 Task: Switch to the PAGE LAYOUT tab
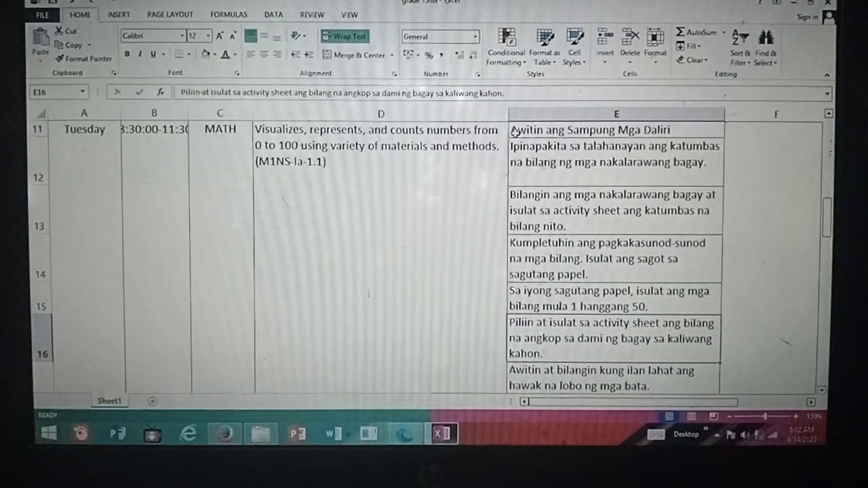click(170, 14)
